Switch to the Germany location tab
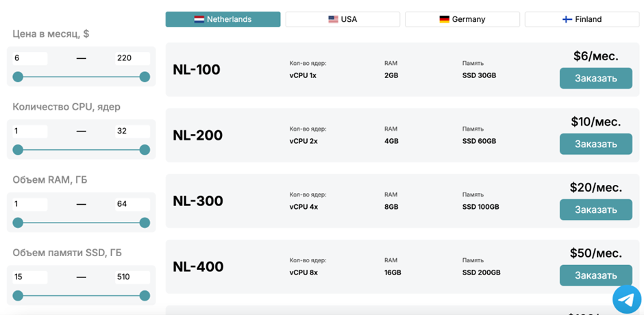 (x=462, y=19)
